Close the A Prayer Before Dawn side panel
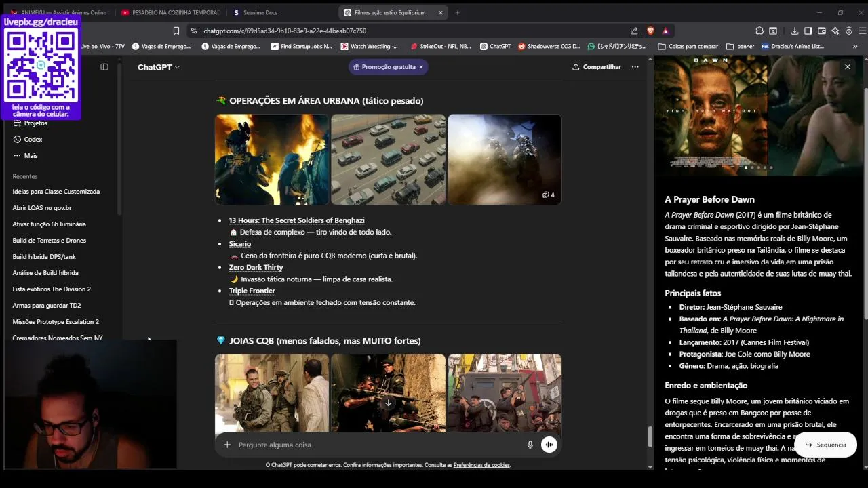The height and width of the screenshot is (488, 868). (x=847, y=66)
